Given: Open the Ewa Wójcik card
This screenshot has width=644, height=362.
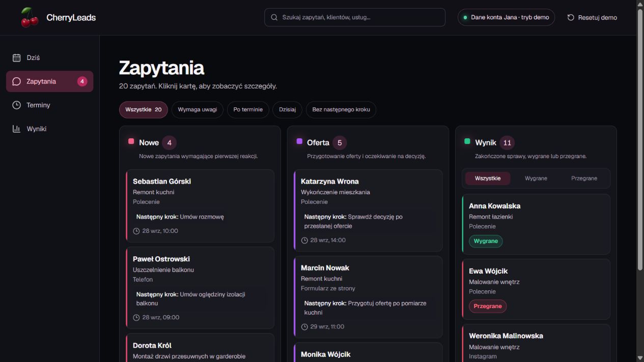Looking at the screenshot, I should pos(536,289).
